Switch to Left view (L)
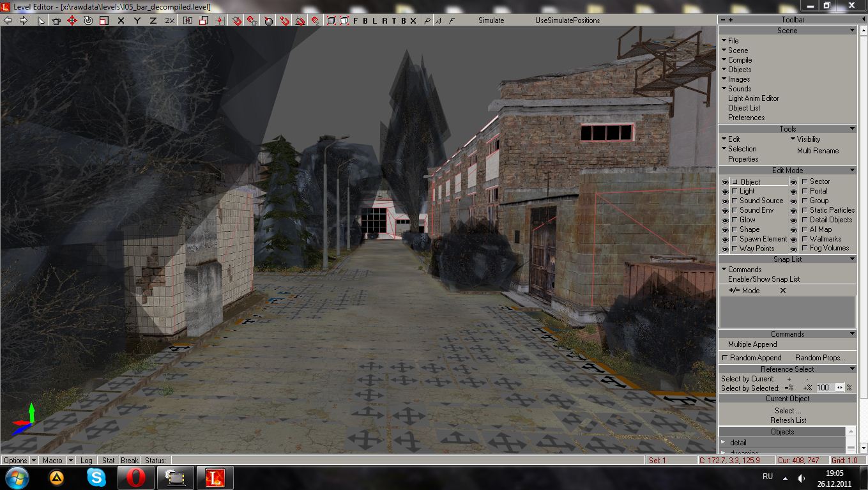The width and height of the screenshot is (868, 490). [375, 20]
